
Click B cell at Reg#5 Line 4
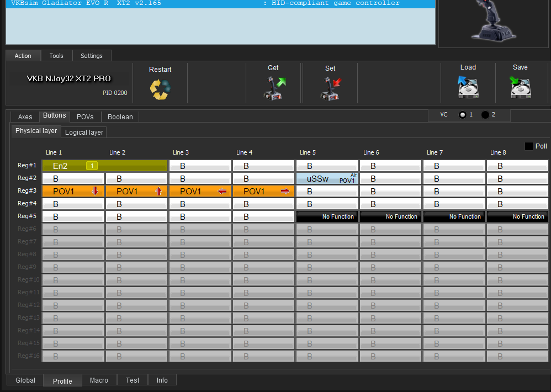(263, 216)
